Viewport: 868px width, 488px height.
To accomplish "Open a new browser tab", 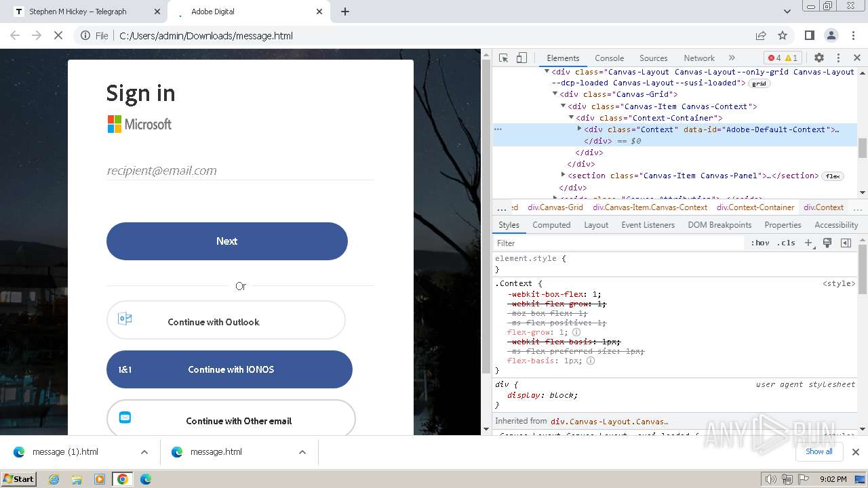I will point(345,12).
